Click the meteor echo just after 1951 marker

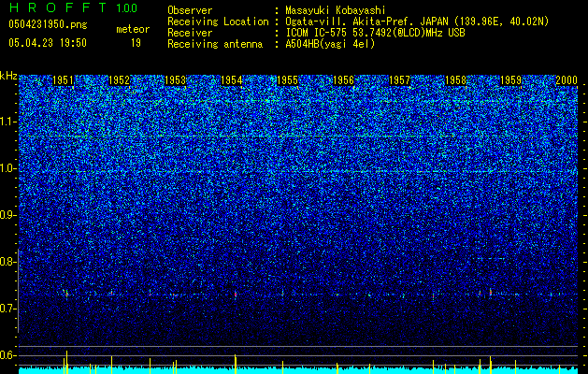pyautogui.click(x=66, y=294)
